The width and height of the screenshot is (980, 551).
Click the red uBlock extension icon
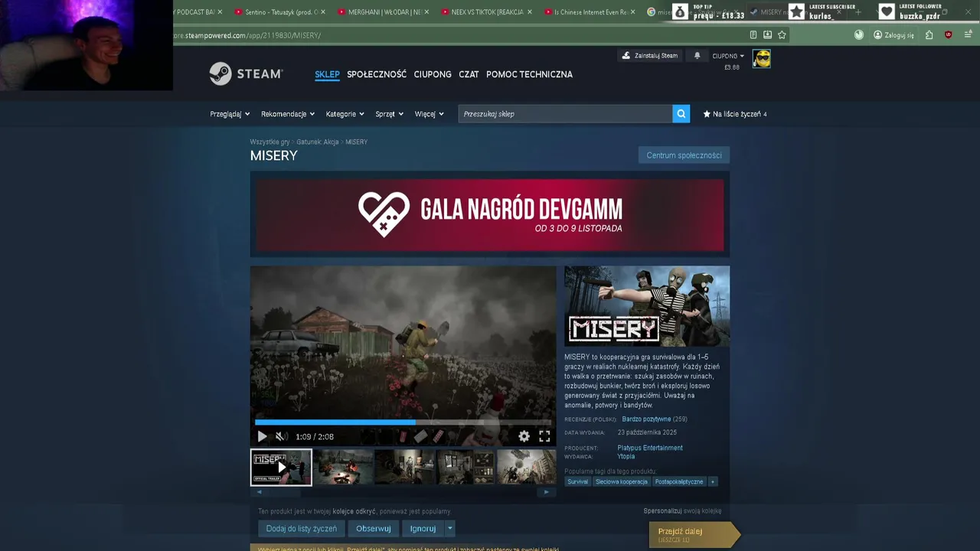(x=949, y=34)
